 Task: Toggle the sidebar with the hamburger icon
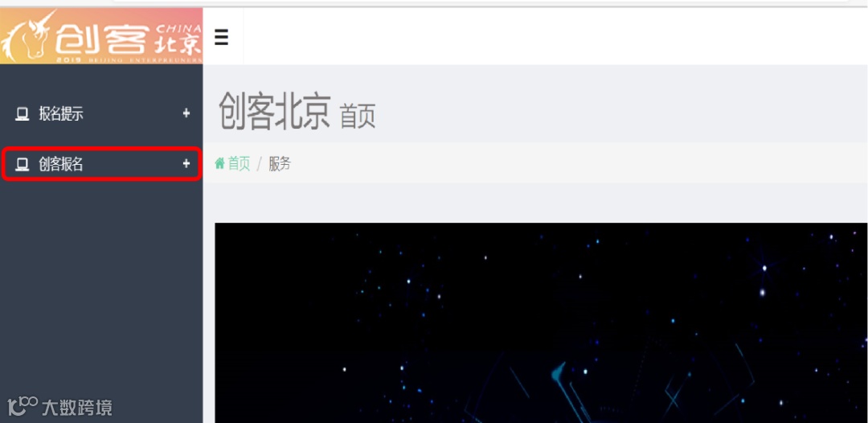tap(222, 37)
